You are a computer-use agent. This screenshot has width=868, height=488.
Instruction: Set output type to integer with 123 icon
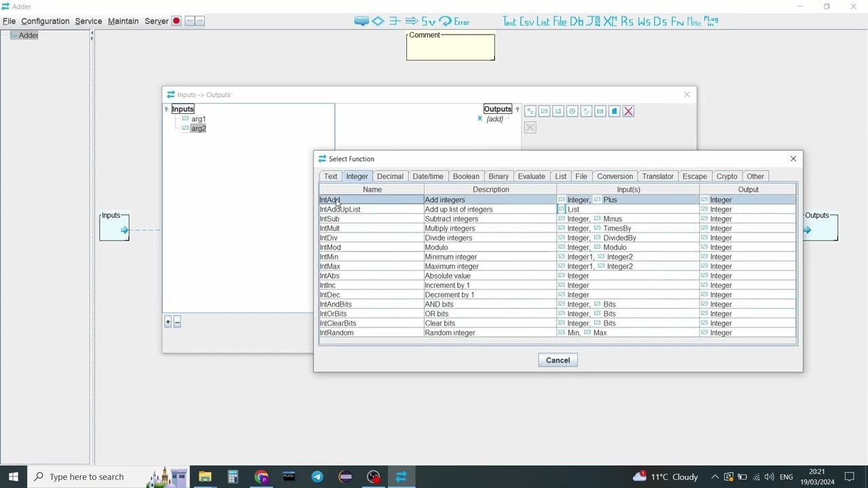[544, 110]
